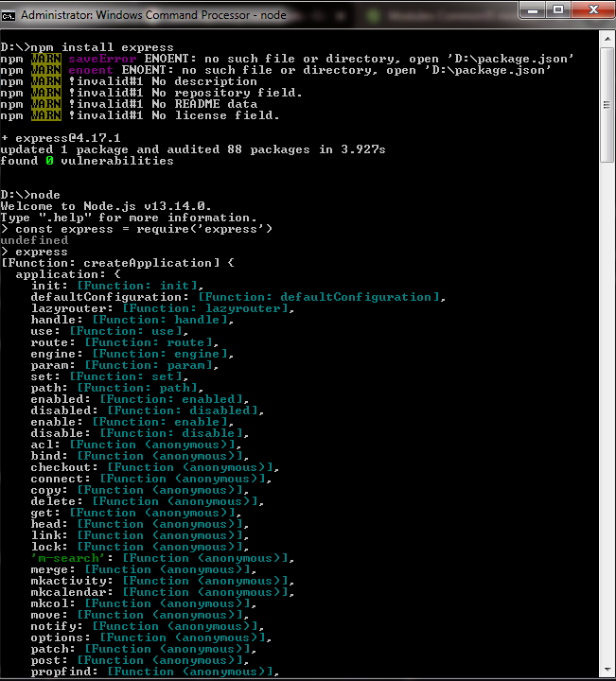Click the 'set: [Function: set]' line
616x681 pixels.
[x=110, y=376]
